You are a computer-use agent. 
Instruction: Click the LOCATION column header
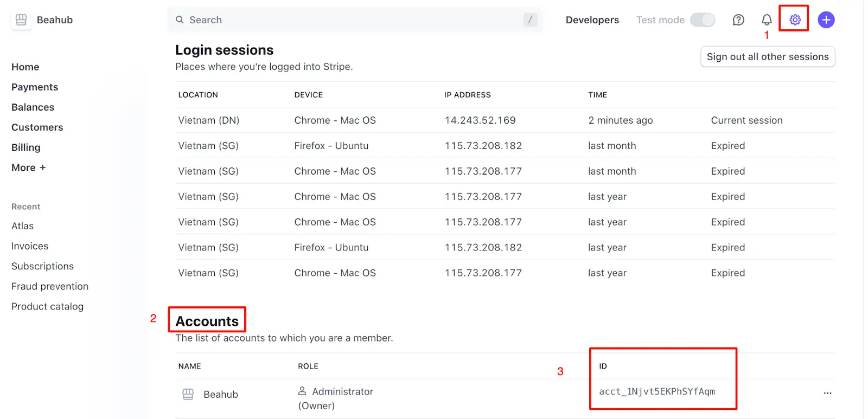pos(198,95)
